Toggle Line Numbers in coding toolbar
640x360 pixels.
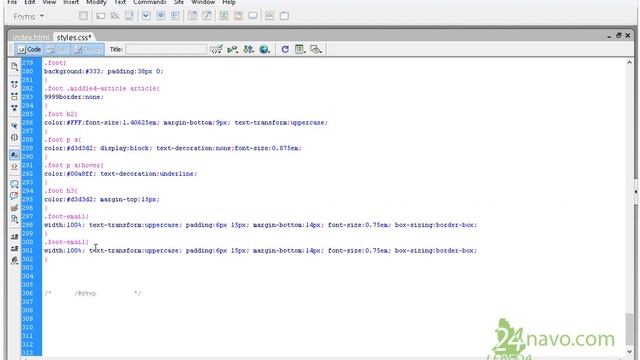[x=14, y=155]
